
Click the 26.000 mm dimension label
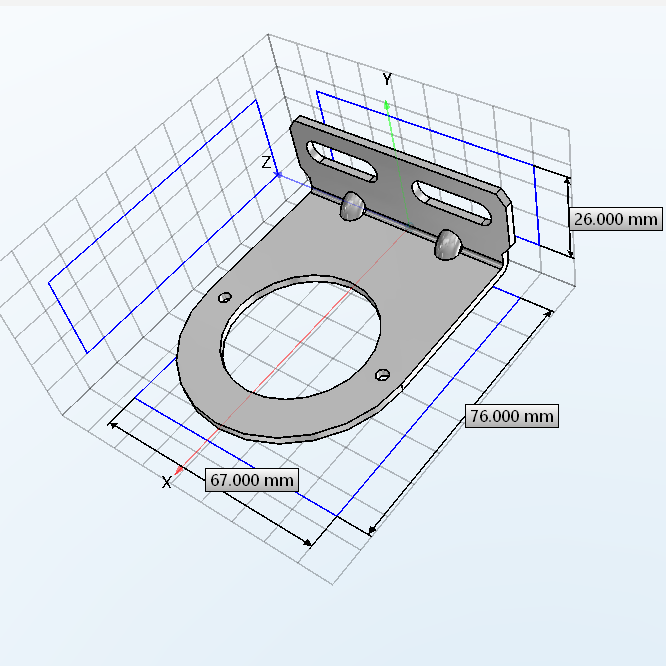[x=615, y=219]
